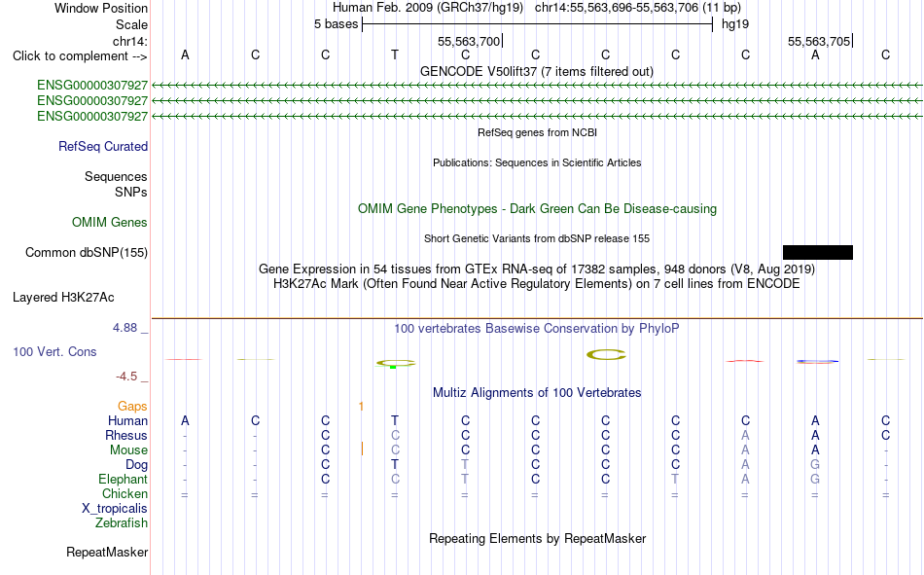
Task: Open the RefSeq Curated track label
Action: click(x=103, y=146)
